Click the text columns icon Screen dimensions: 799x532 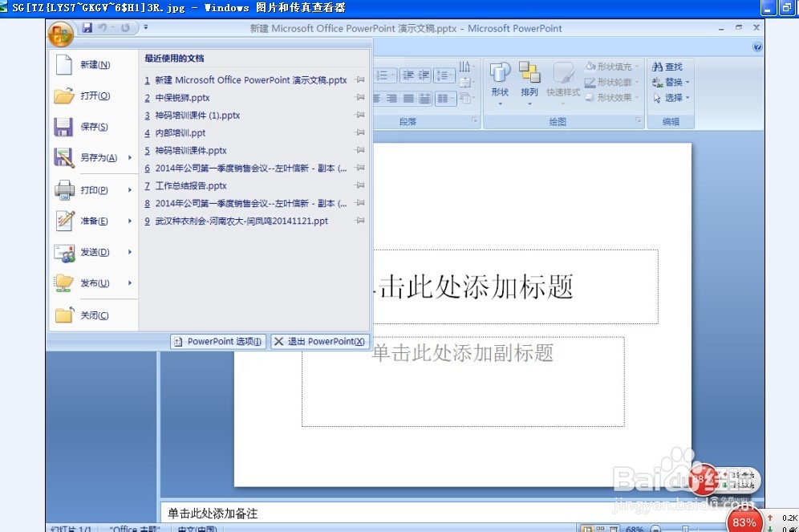point(442,99)
